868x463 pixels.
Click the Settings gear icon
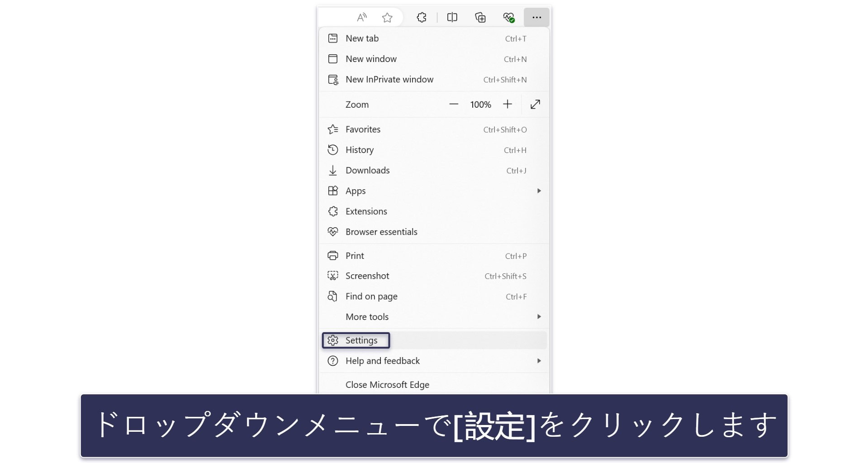pos(333,340)
